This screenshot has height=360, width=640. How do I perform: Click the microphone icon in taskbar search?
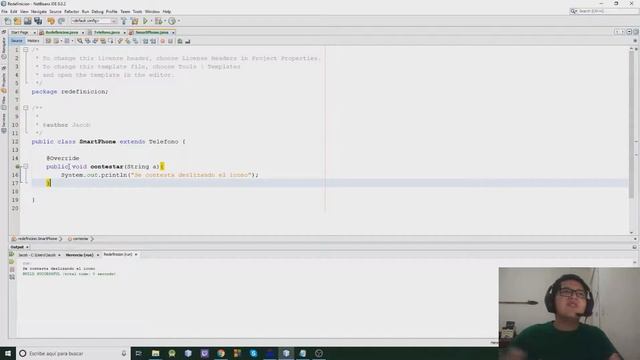124,353
